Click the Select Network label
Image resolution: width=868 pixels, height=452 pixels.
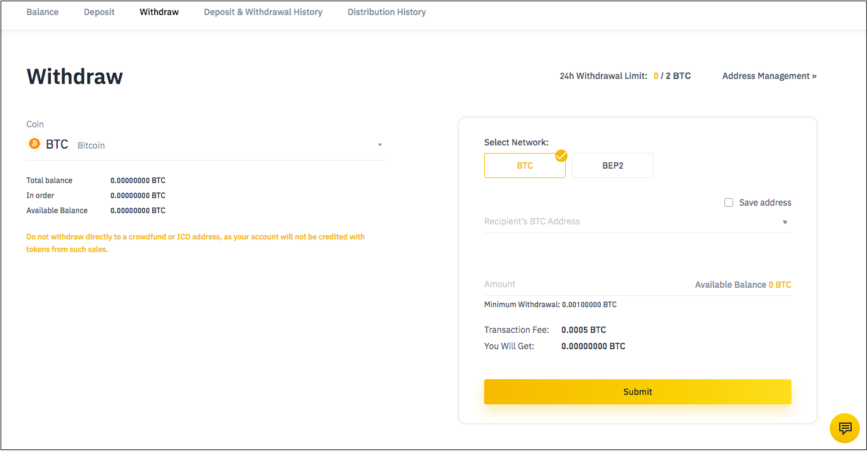tap(516, 142)
